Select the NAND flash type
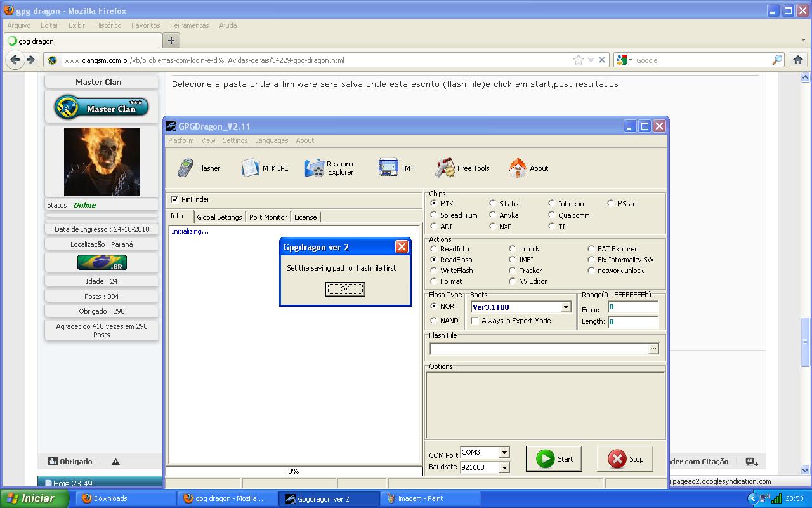812x508 pixels. click(434, 321)
